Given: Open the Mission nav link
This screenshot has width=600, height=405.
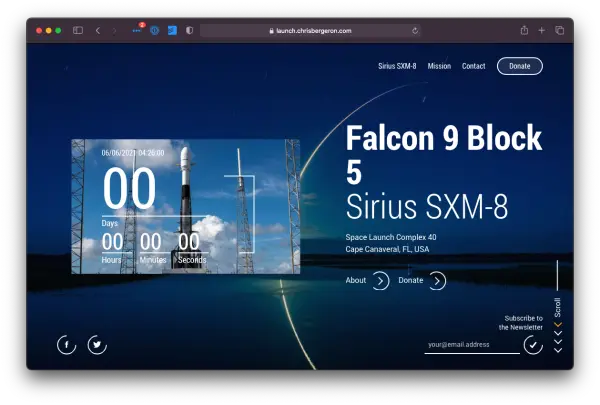Looking at the screenshot, I should pyautogui.click(x=439, y=66).
